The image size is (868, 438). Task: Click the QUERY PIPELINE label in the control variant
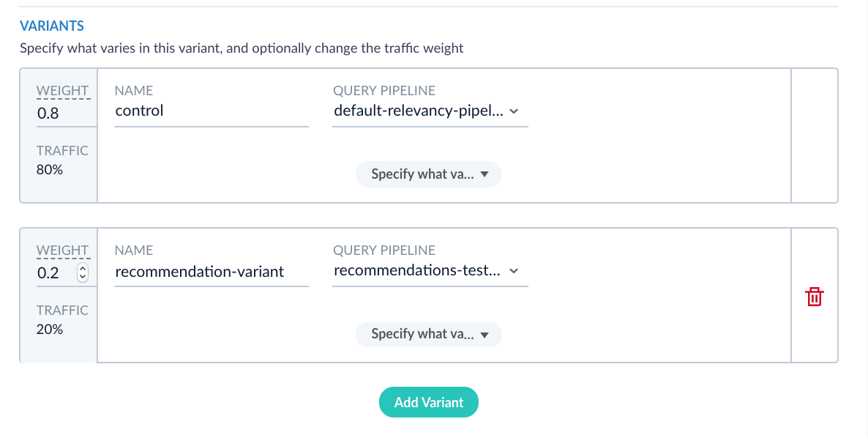point(384,91)
